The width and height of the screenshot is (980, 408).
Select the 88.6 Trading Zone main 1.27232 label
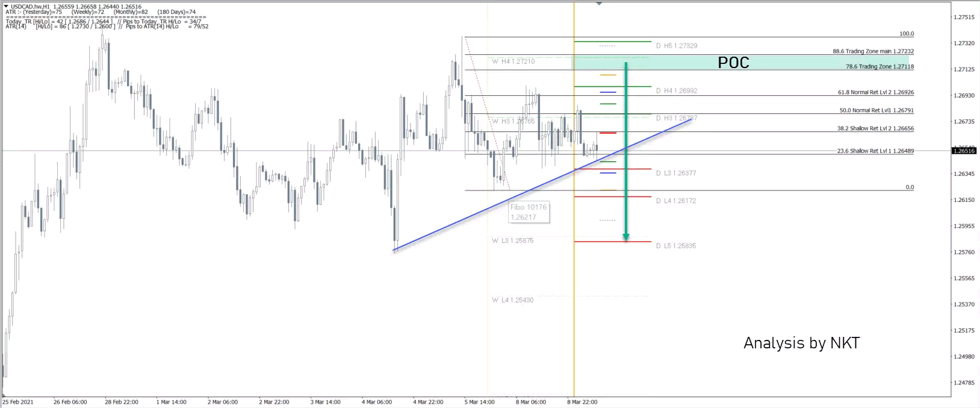pyautogui.click(x=873, y=52)
